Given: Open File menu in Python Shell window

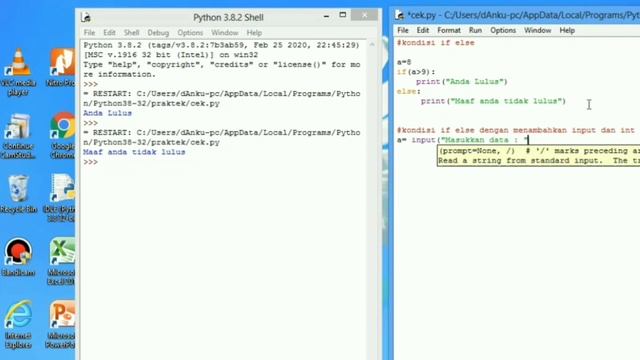Looking at the screenshot, I should tap(89, 33).
